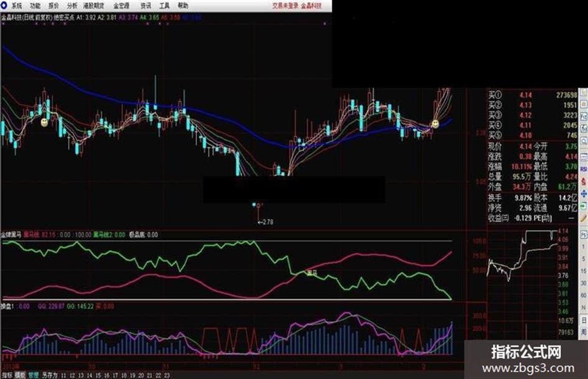Click the red dollar sign sidebar icon
The width and height of the screenshot is (588, 379).
point(584,181)
